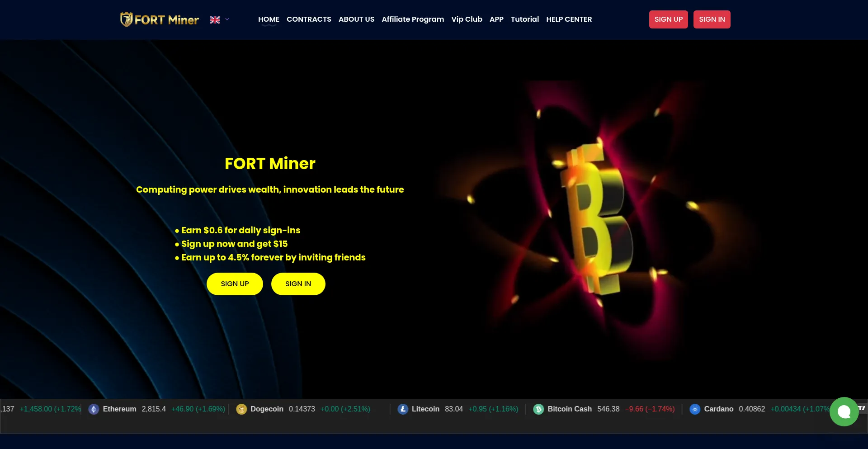Open the Tutorial page link
This screenshot has width=868, height=449.
pyautogui.click(x=525, y=19)
